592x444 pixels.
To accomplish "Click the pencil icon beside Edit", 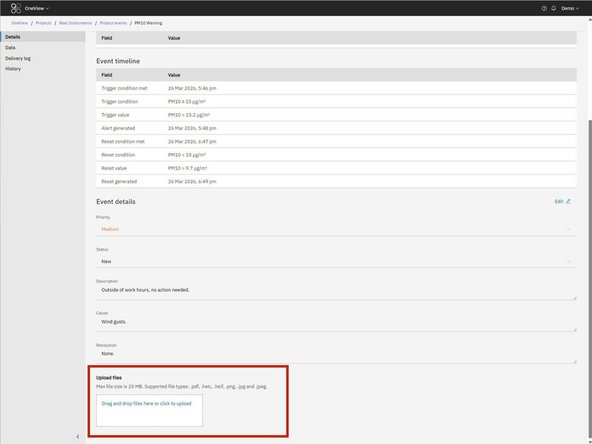I will [x=569, y=202].
